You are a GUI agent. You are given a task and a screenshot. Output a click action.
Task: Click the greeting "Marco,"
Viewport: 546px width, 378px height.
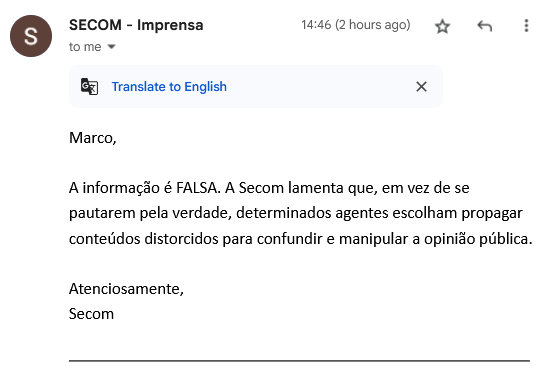[x=93, y=138]
